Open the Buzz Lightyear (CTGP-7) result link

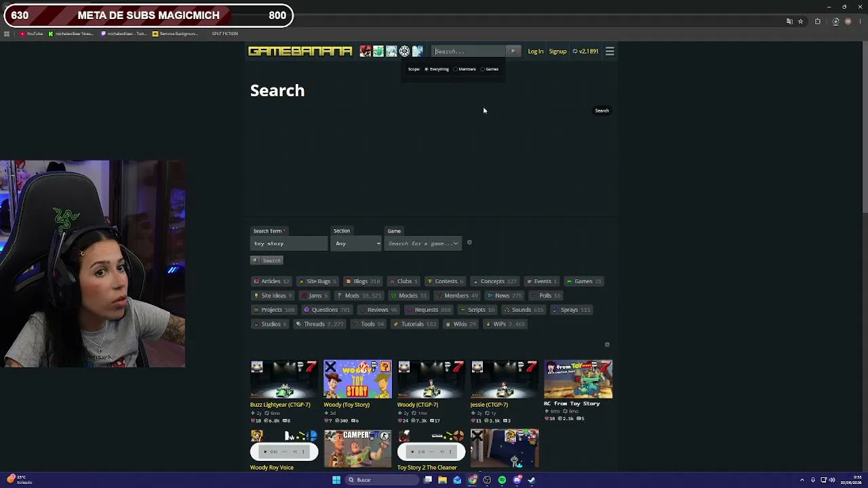pos(280,405)
